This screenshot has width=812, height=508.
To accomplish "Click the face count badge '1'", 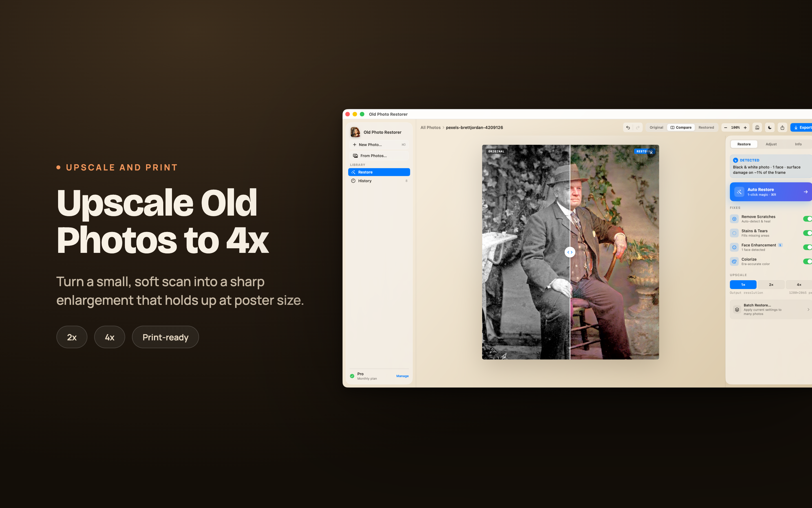I will pos(780,245).
